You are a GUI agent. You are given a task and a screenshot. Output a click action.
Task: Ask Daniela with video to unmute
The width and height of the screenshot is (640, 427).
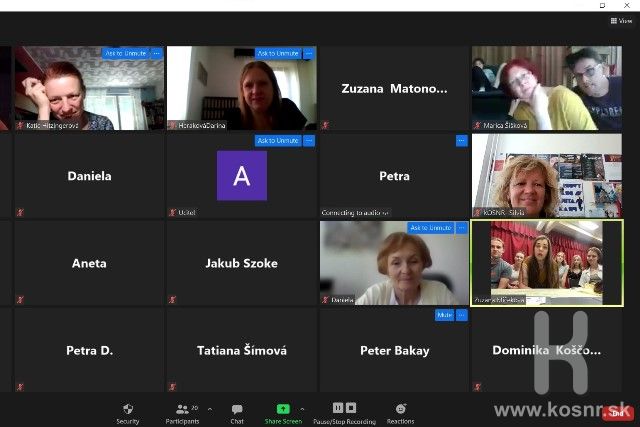430,228
